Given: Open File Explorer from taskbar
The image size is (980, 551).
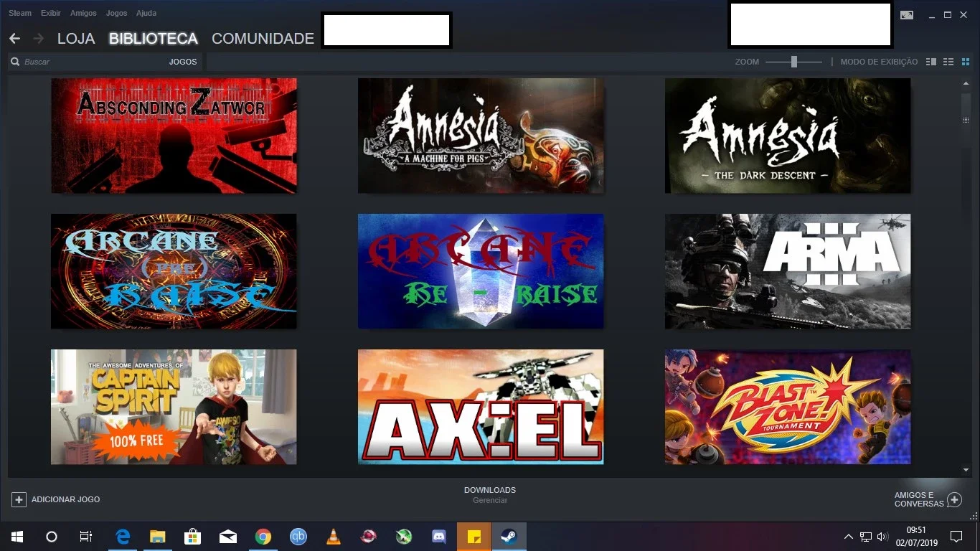Looking at the screenshot, I should pyautogui.click(x=157, y=537).
